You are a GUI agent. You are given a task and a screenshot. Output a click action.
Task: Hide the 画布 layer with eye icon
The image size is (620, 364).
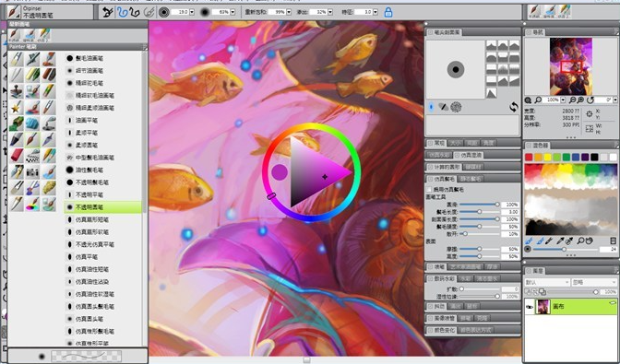click(530, 306)
